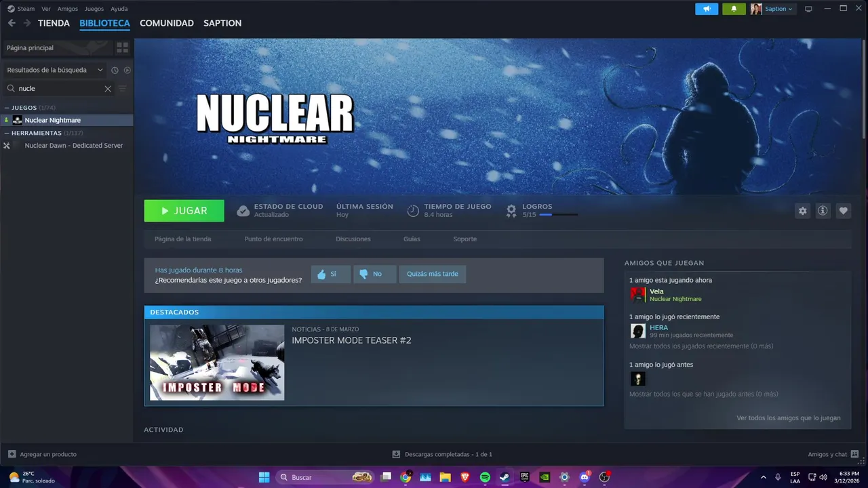Clear the search text with X
This screenshot has height=488, width=868.
[x=108, y=88]
